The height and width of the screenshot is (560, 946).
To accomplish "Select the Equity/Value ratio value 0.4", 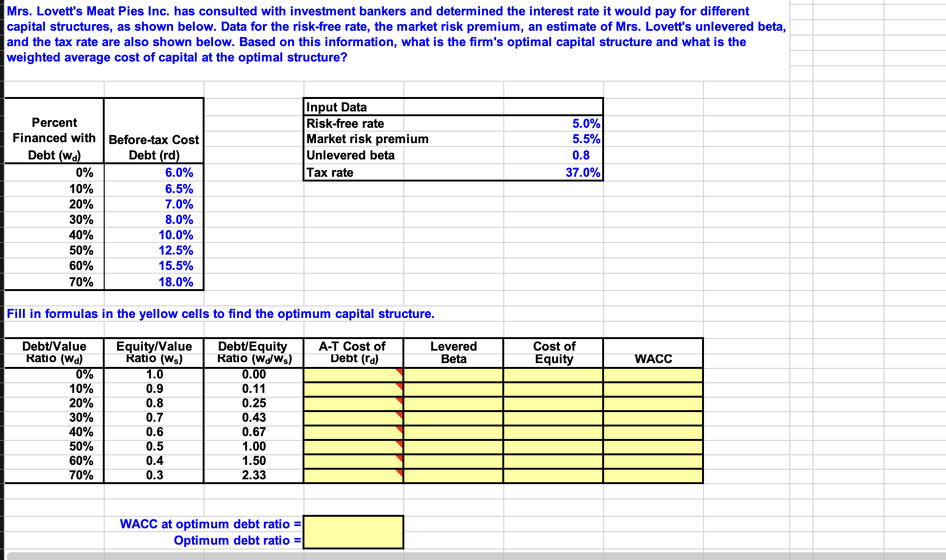I will click(x=154, y=461).
